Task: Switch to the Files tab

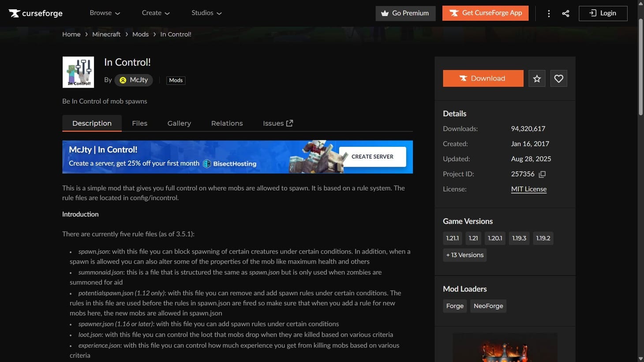Action: (139, 123)
